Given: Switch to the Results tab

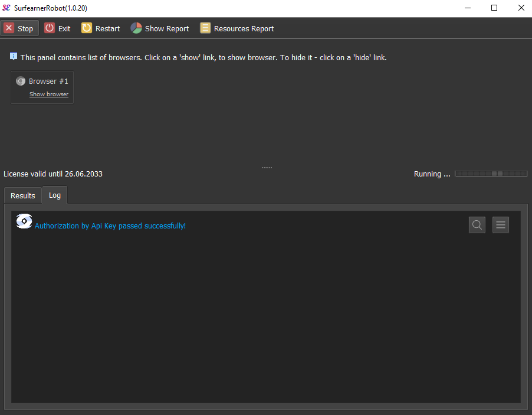Looking at the screenshot, I should [x=23, y=195].
